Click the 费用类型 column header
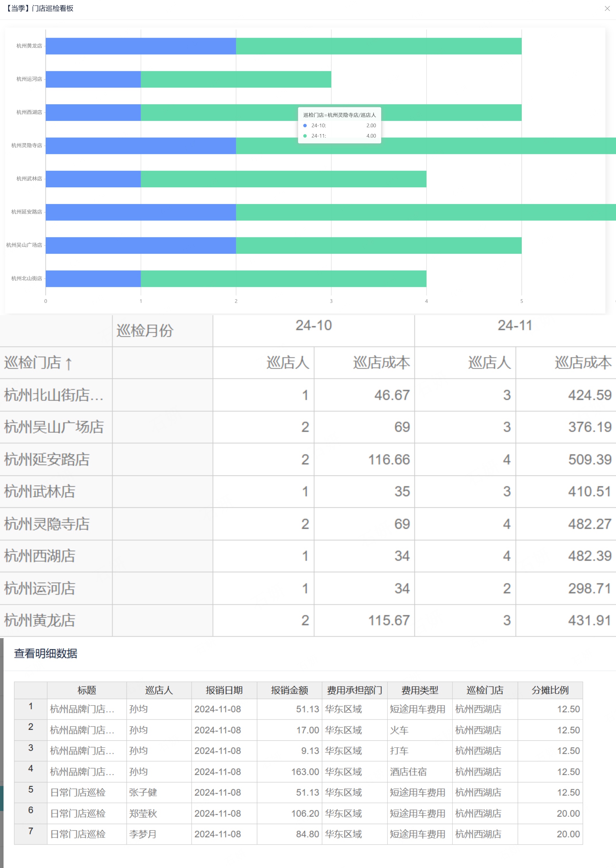This screenshot has width=616, height=868. click(420, 690)
